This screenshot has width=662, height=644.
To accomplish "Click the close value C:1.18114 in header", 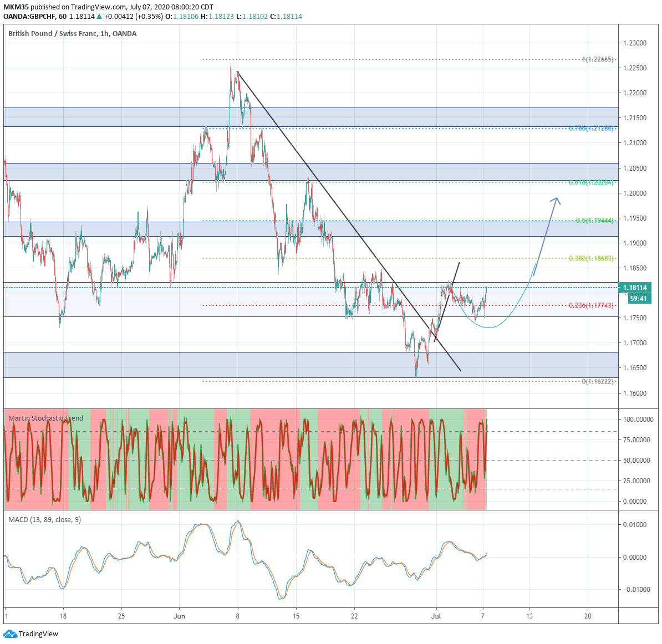I will click(286, 17).
